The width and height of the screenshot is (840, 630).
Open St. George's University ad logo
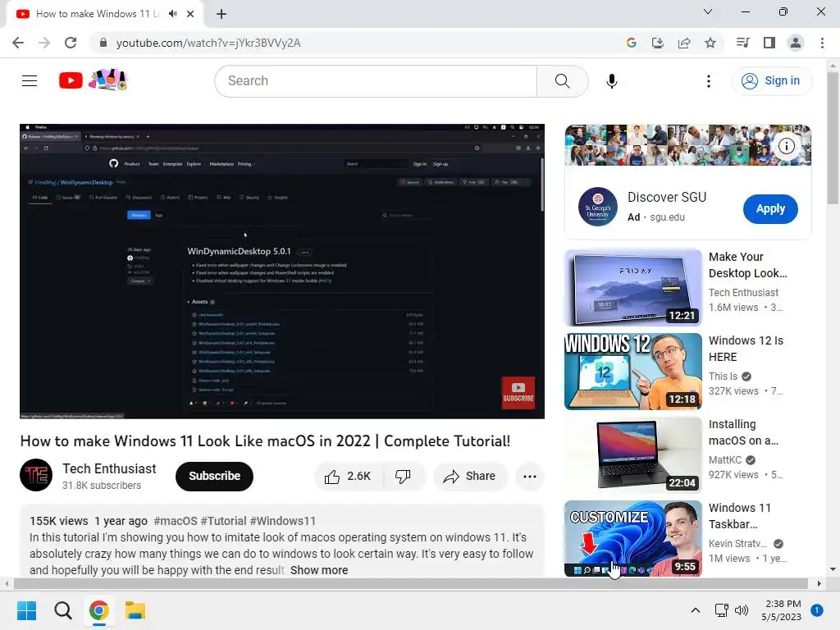click(598, 207)
